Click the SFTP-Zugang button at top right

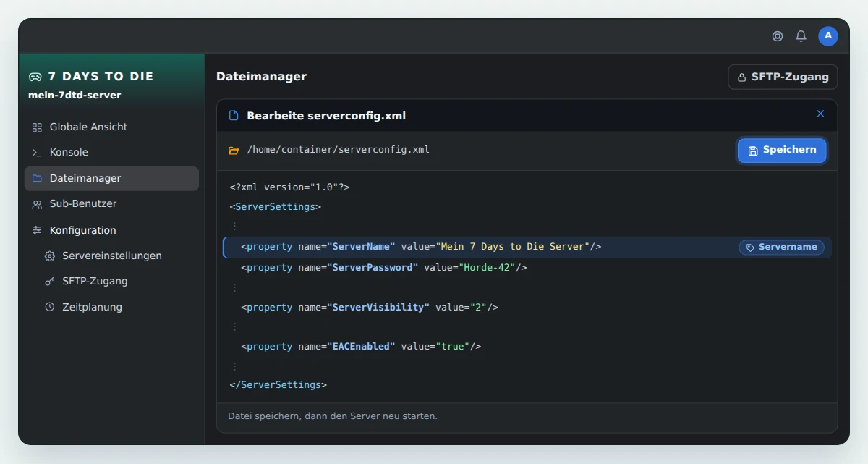pyautogui.click(x=783, y=77)
